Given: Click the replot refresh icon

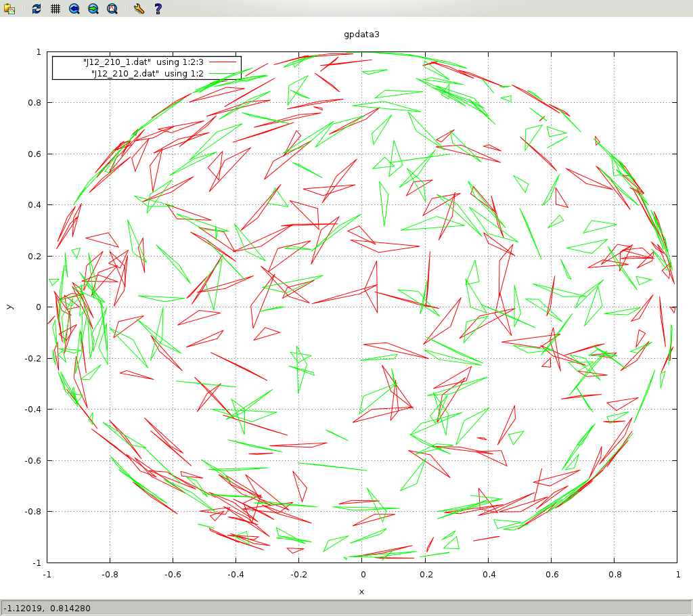Looking at the screenshot, I should [x=37, y=9].
